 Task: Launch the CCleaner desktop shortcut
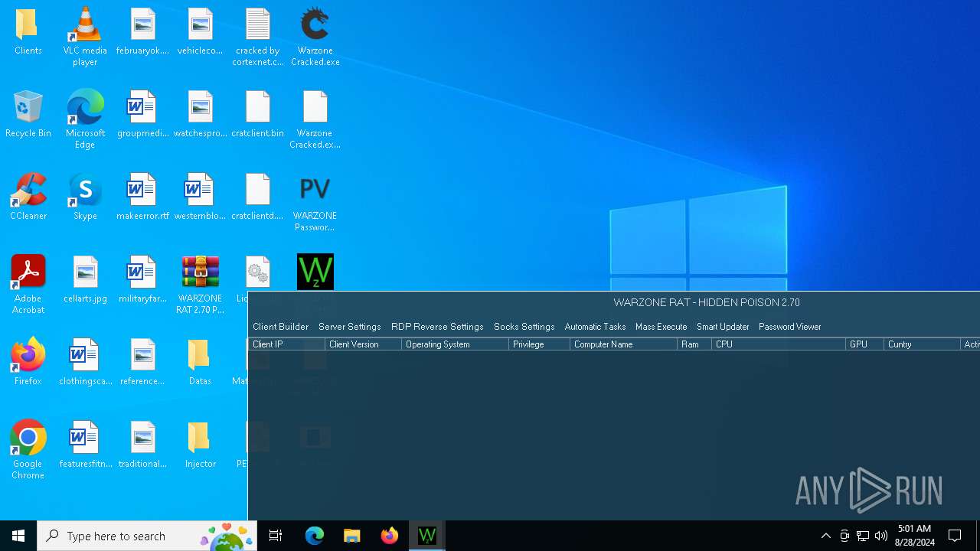point(28,190)
